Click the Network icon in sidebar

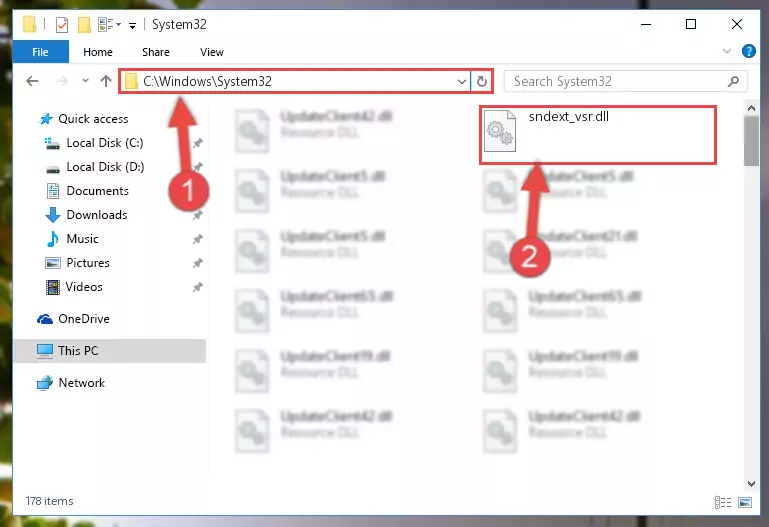pyautogui.click(x=45, y=383)
